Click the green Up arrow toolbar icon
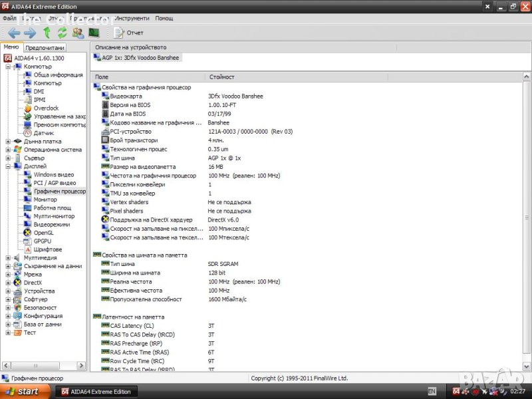The height and width of the screenshot is (399, 532). 47,33
